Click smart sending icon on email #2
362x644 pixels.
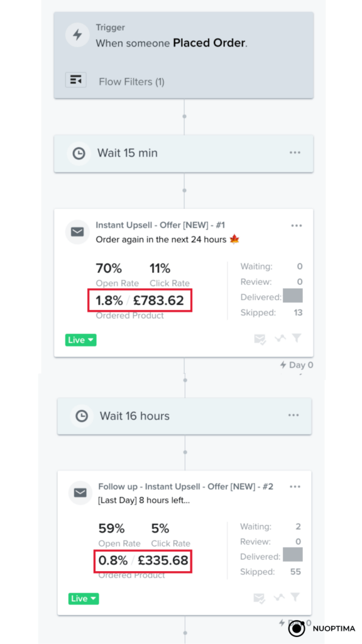click(259, 598)
